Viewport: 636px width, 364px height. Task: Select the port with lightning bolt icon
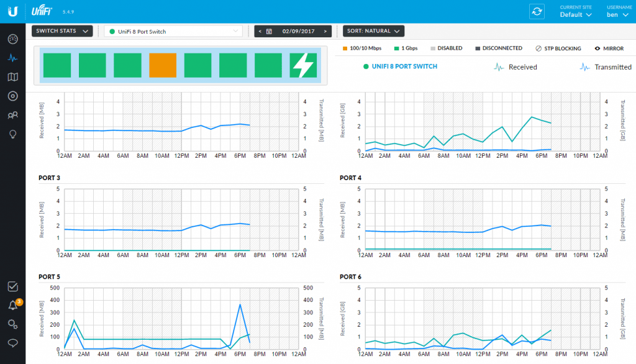(x=304, y=65)
